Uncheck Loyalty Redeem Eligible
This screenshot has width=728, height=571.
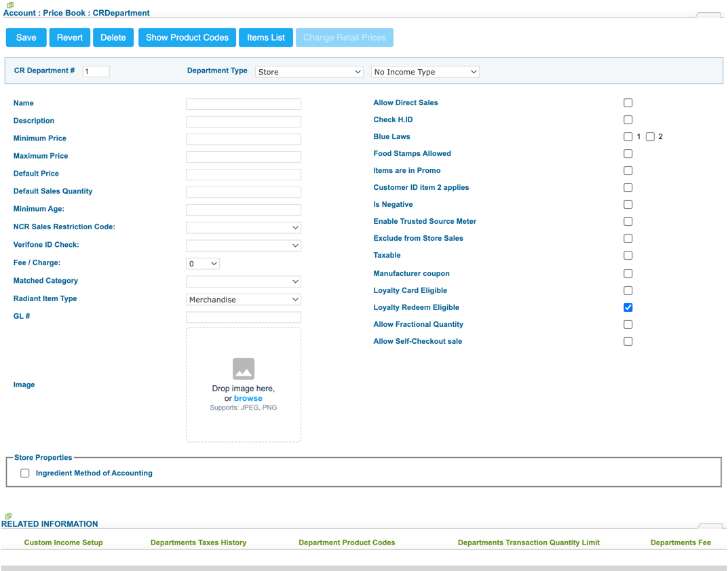[628, 307]
